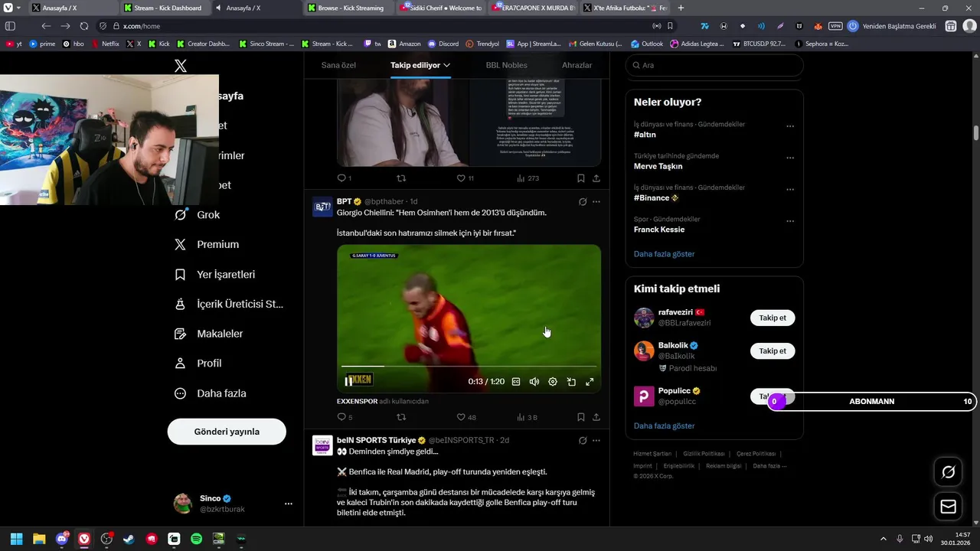Open Windows Start menu
The image size is (980, 551).
coord(16,539)
